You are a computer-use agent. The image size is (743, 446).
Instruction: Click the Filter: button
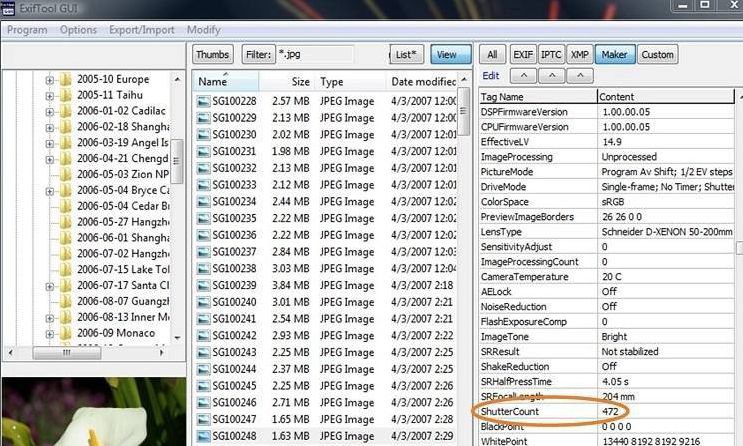(x=259, y=55)
